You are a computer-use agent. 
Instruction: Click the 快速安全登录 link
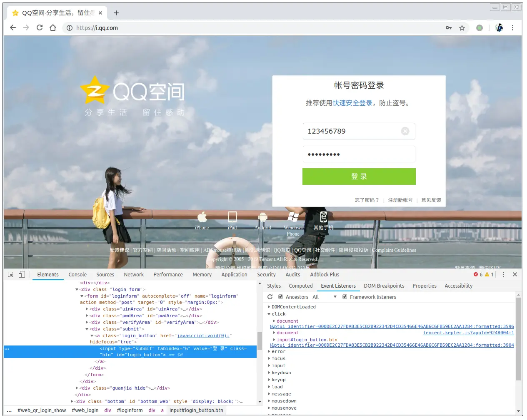pyautogui.click(x=352, y=103)
